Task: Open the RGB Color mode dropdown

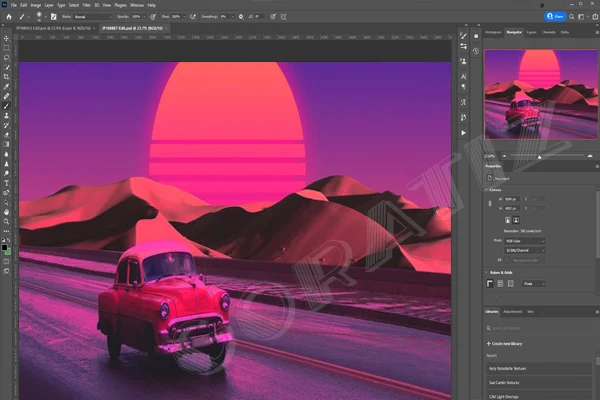Action: pyautogui.click(x=525, y=241)
